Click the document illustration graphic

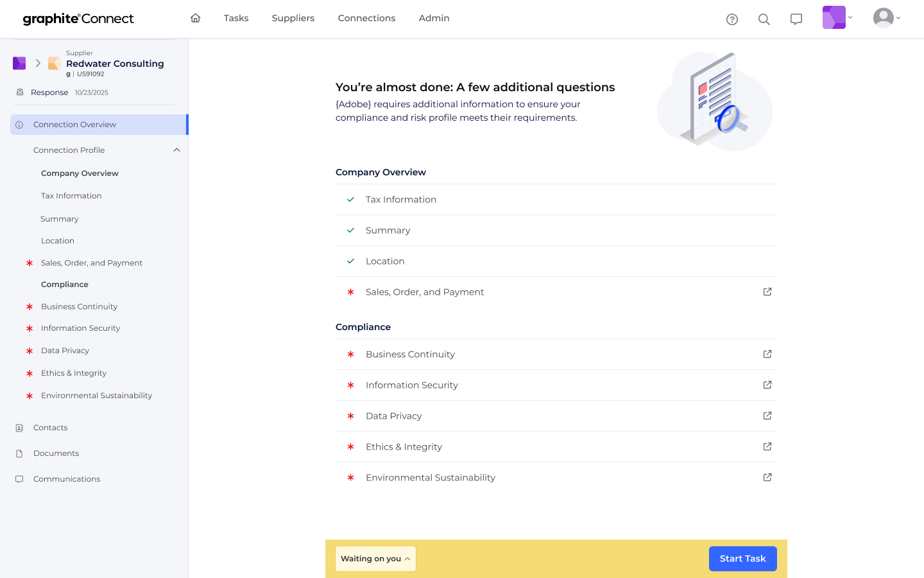pyautogui.click(x=715, y=101)
